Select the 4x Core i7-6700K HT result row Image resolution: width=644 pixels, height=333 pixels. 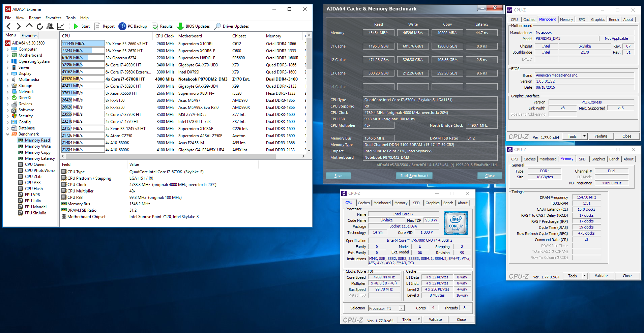183,79
